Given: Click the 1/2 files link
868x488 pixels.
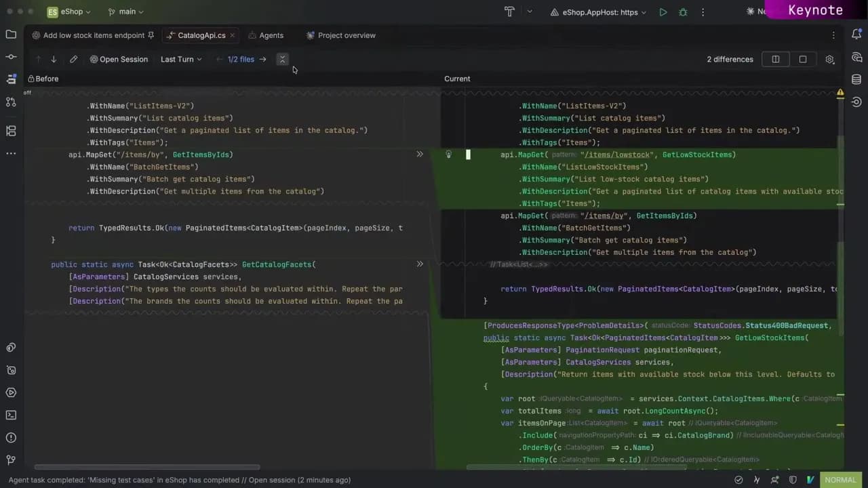Looking at the screenshot, I should (x=241, y=60).
